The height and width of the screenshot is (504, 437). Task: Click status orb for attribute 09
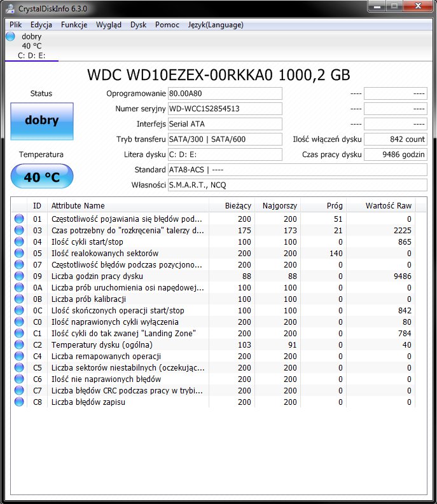click(19, 276)
